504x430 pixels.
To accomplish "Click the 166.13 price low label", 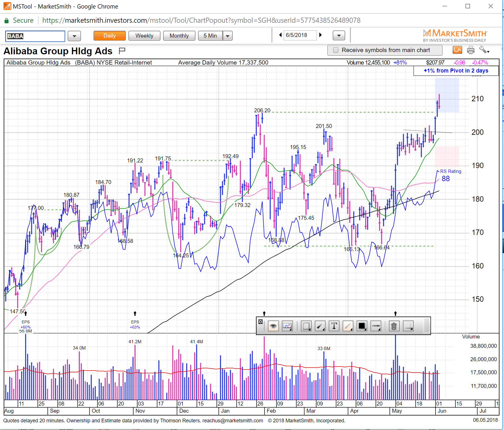I will [x=352, y=249].
